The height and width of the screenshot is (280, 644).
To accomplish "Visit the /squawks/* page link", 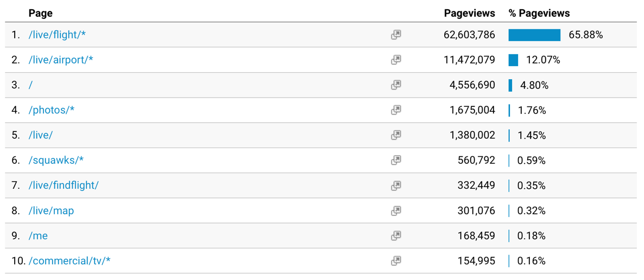I will tap(56, 160).
